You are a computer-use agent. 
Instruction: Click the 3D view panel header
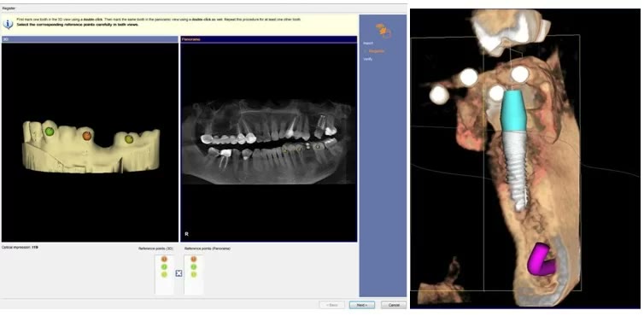[90, 39]
